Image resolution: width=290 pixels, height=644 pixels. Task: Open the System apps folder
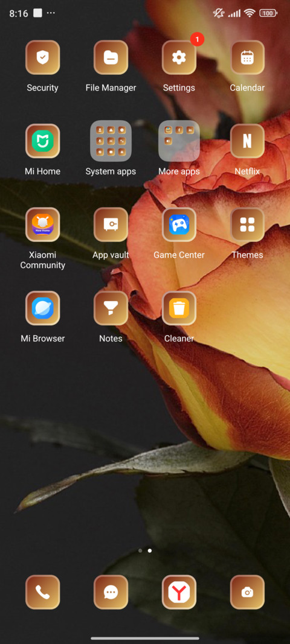click(x=111, y=141)
